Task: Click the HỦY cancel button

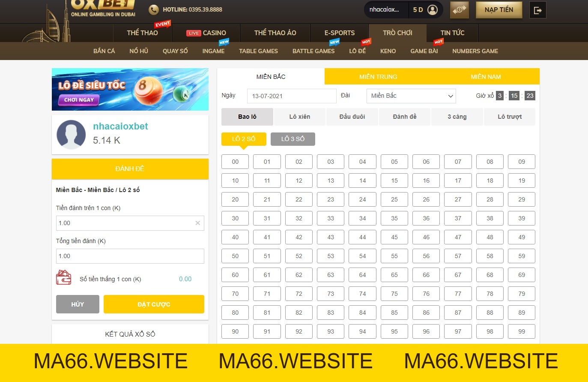Action: click(x=78, y=304)
